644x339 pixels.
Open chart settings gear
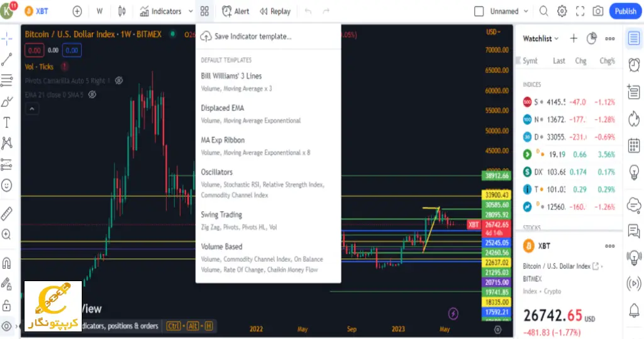tap(562, 11)
